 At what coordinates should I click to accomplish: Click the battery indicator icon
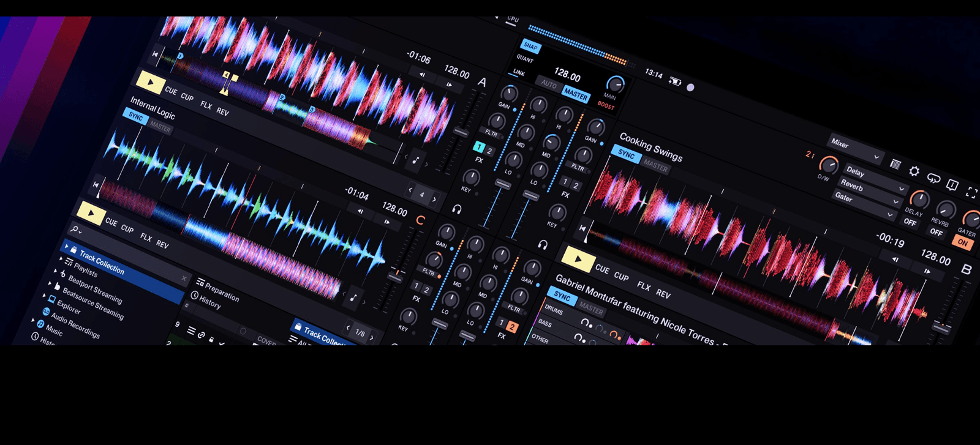(x=675, y=81)
